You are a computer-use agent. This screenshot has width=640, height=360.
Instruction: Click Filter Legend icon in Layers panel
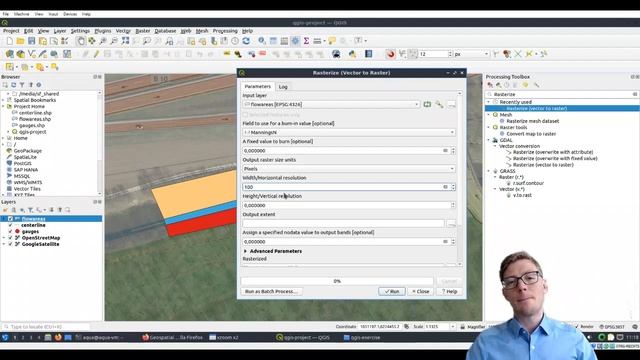click(x=30, y=210)
